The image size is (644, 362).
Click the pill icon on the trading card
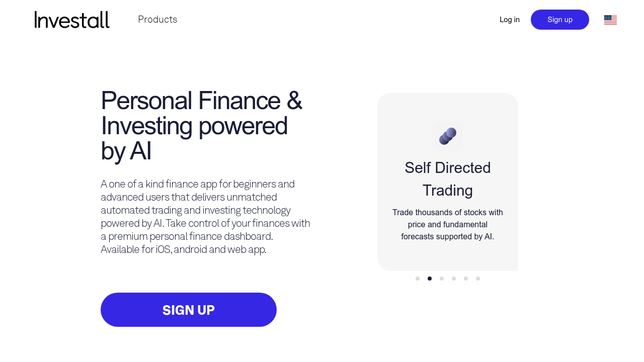coord(447,135)
